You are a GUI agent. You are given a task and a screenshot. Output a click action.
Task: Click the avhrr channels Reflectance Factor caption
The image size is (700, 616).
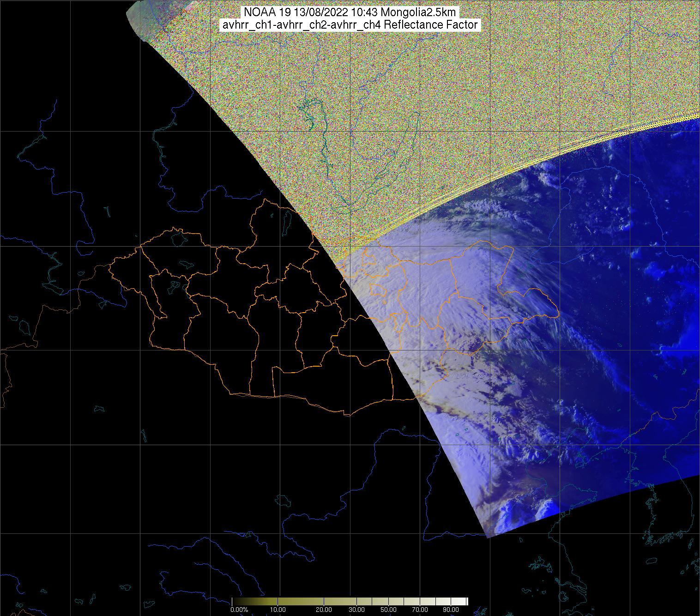point(350,25)
